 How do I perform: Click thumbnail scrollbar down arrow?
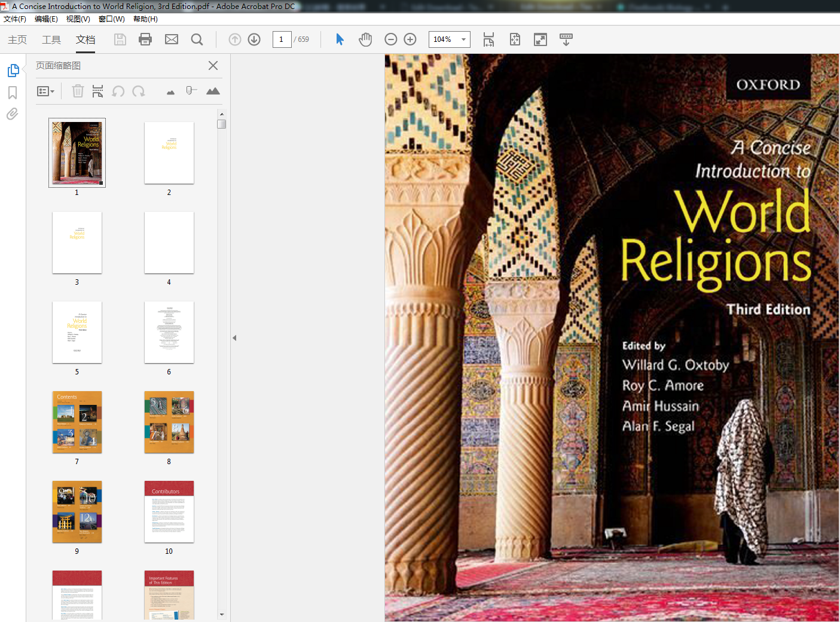click(222, 614)
